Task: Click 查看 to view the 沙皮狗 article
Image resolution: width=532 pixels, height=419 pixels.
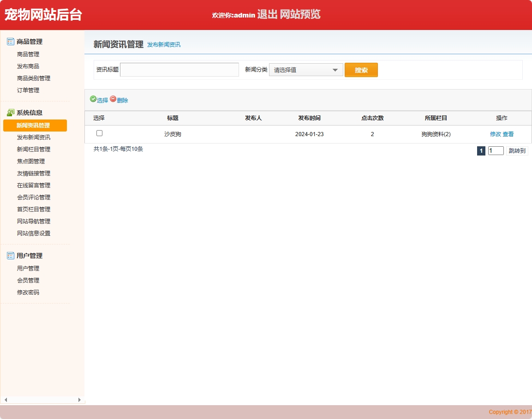Action: tap(508, 134)
